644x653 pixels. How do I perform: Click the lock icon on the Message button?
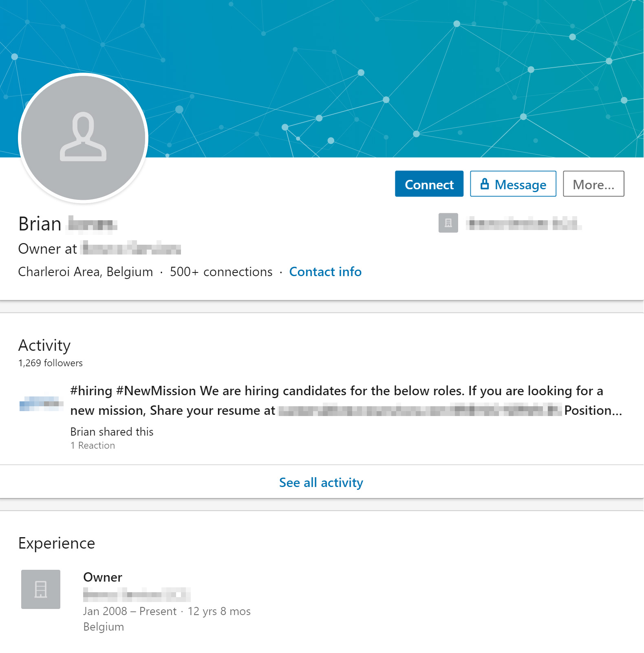pos(484,184)
